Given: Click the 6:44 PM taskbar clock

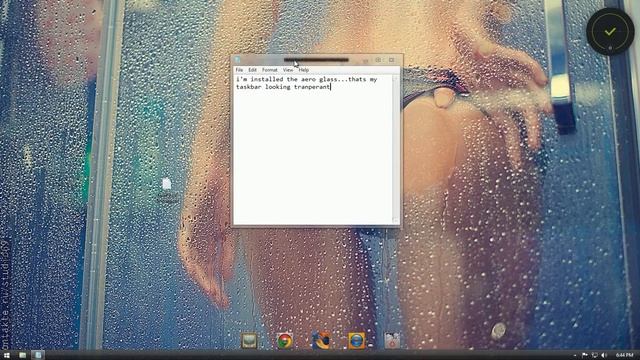Looking at the screenshot, I should [x=624, y=356].
